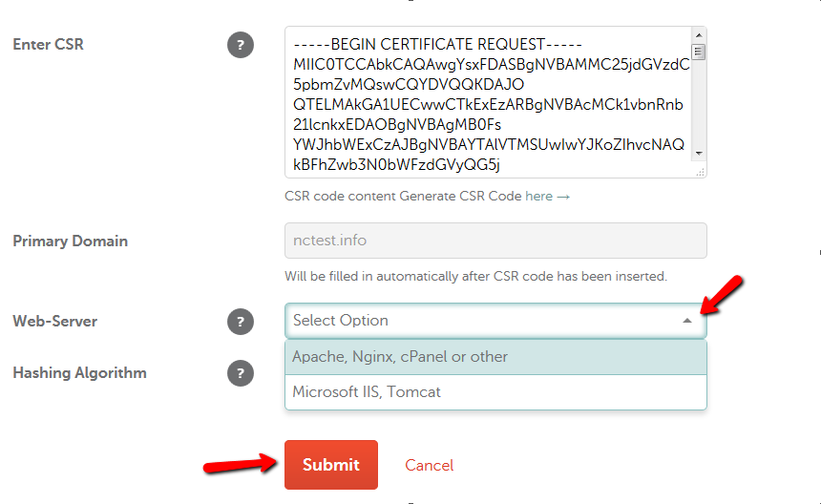The height and width of the screenshot is (504, 821).
Task: Click the CSR textarea resize grip
Action: click(x=700, y=172)
